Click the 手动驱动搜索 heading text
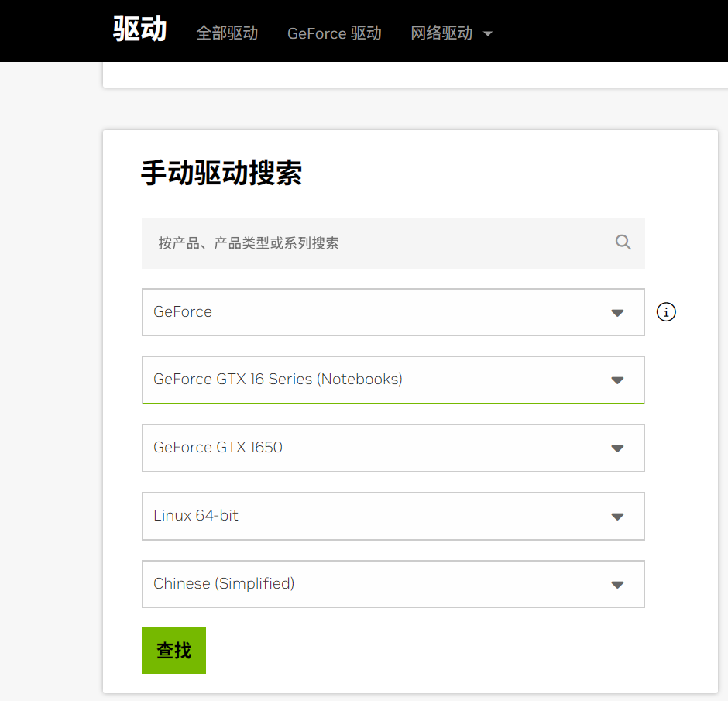The image size is (728, 701). pos(221,173)
